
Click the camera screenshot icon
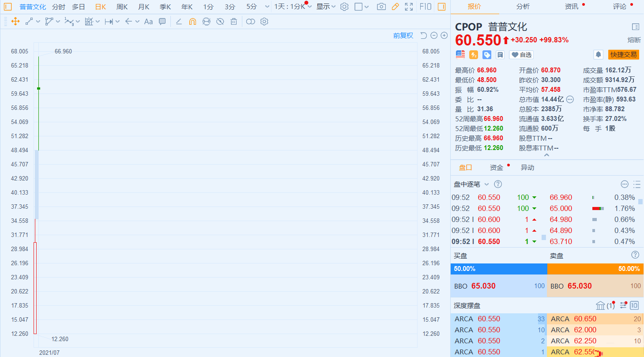(381, 7)
